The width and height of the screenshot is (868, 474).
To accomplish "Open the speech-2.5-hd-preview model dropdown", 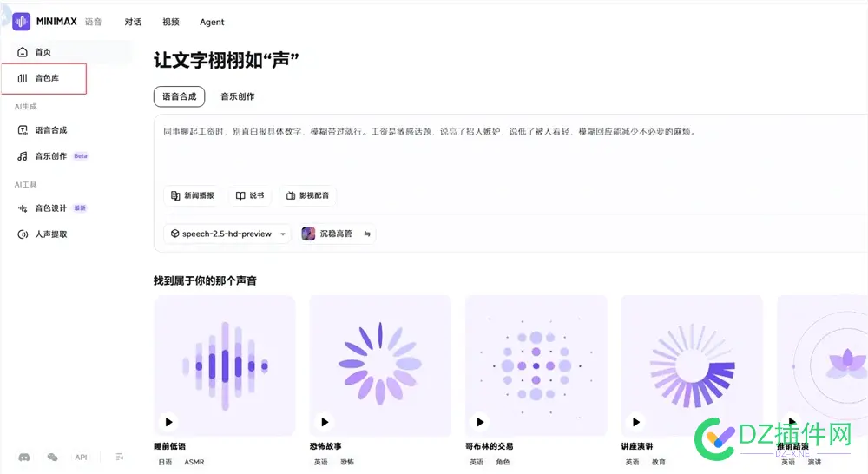I will (227, 234).
